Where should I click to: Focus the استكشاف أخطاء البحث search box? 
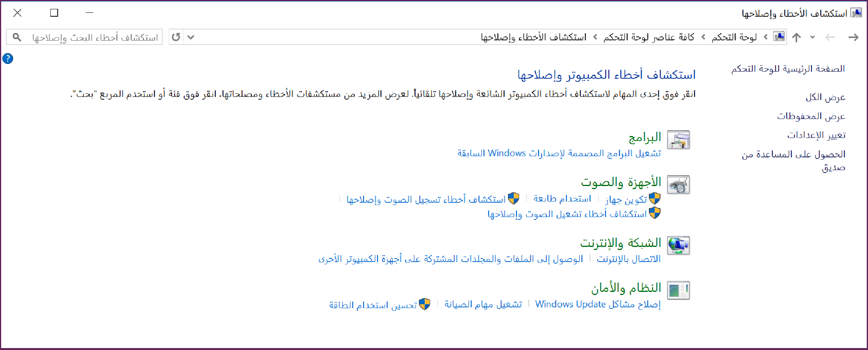tap(84, 37)
